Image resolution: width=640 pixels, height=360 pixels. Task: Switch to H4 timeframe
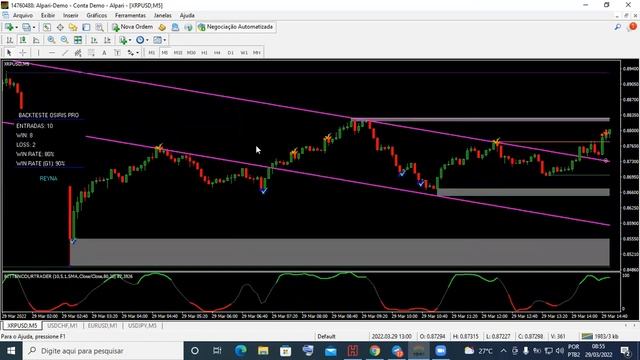coord(217,53)
